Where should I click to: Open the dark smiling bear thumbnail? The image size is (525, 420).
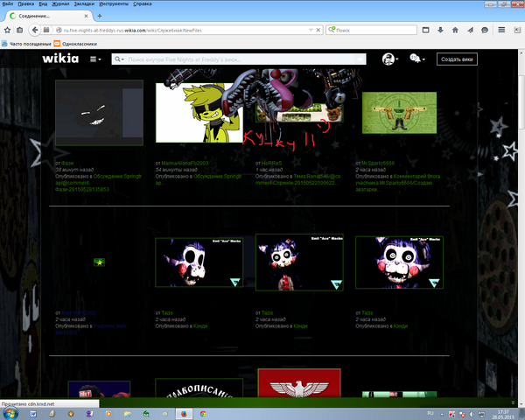(99, 113)
